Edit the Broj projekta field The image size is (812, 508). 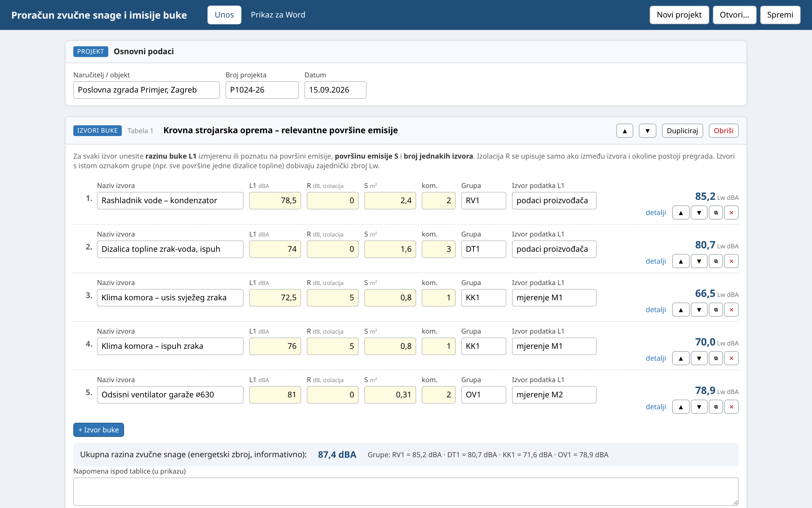pos(262,90)
